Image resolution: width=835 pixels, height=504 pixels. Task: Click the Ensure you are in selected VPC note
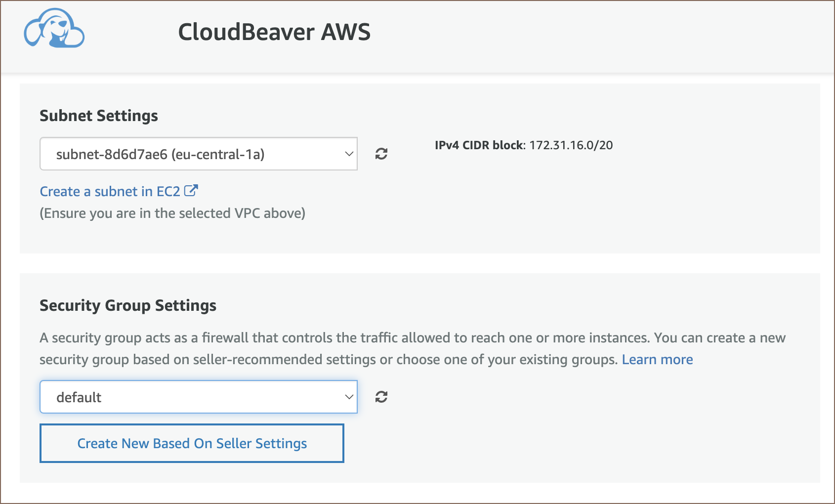coord(172,213)
